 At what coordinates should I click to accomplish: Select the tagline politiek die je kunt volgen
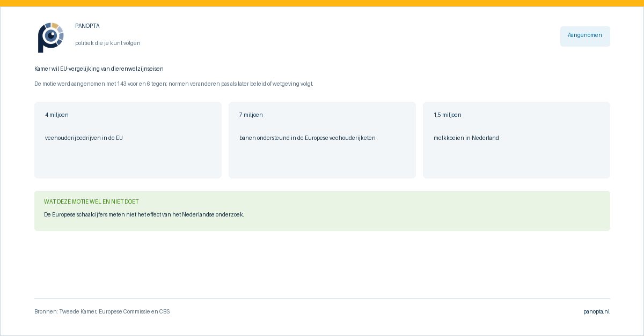click(108, 43)
